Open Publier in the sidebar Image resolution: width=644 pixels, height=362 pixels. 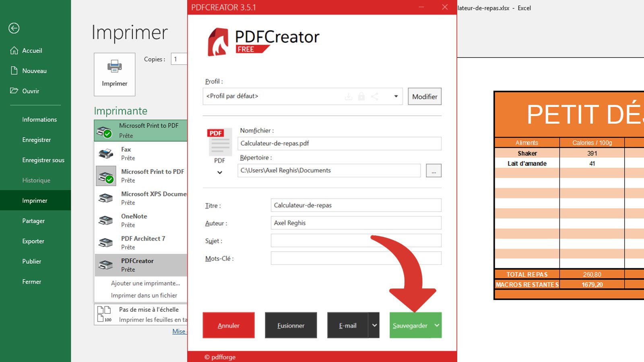tap(32, 261)
